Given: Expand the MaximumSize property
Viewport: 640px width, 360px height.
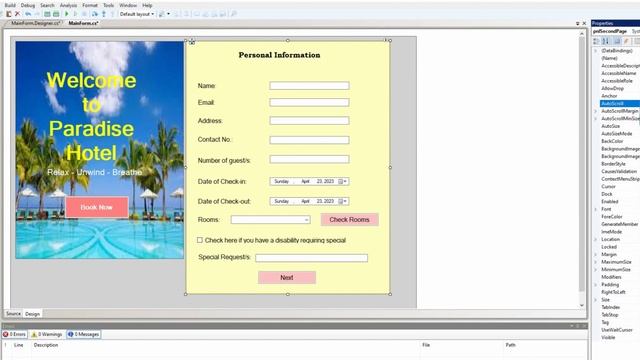Looking at the screenshot, I should click(x=596, y=262).
